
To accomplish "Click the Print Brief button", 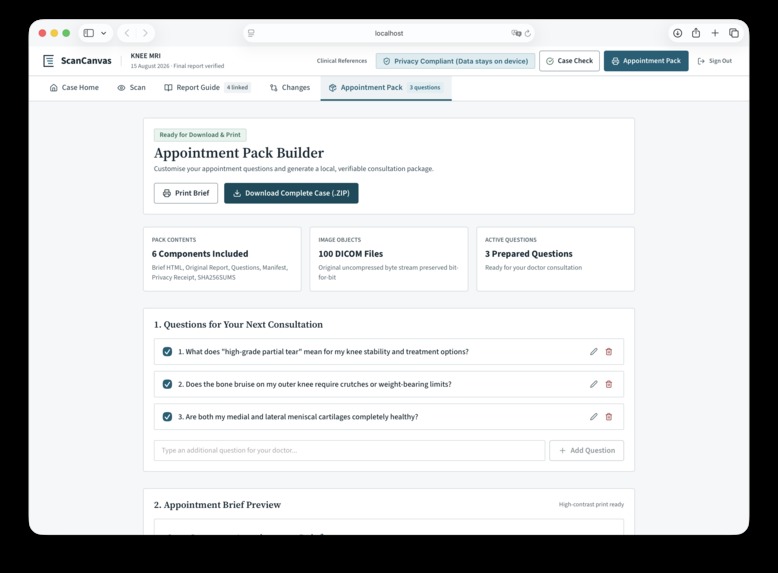I will 186,193.
